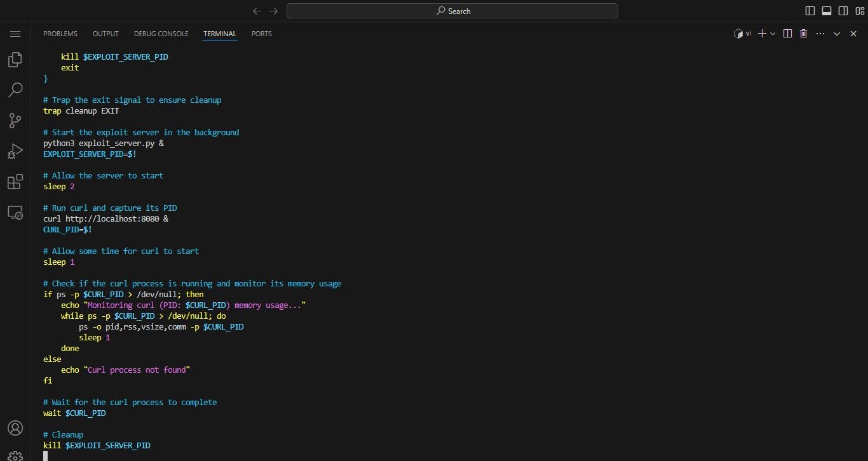This screenshot has height=461, width=868.
Task: Switch to the PROBLEMS tab
Action: tap(60, 34)
